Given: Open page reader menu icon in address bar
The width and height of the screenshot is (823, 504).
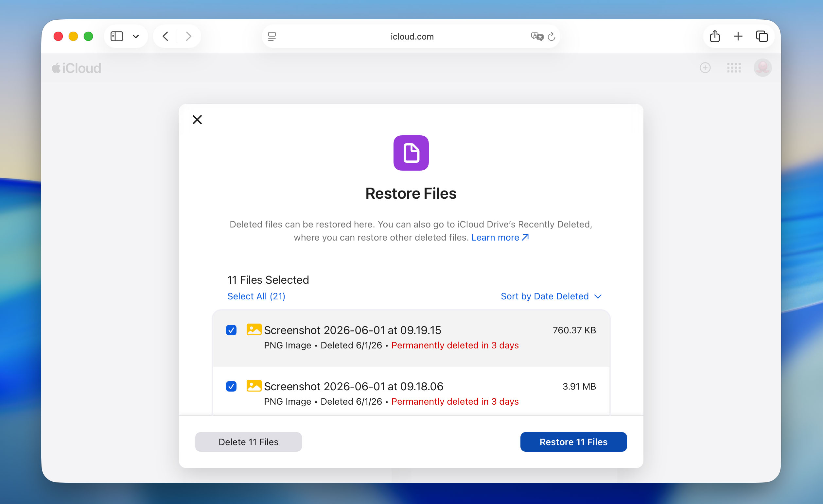Looking at the screenshot, I should pyautogui.click(x=272, y=36).
